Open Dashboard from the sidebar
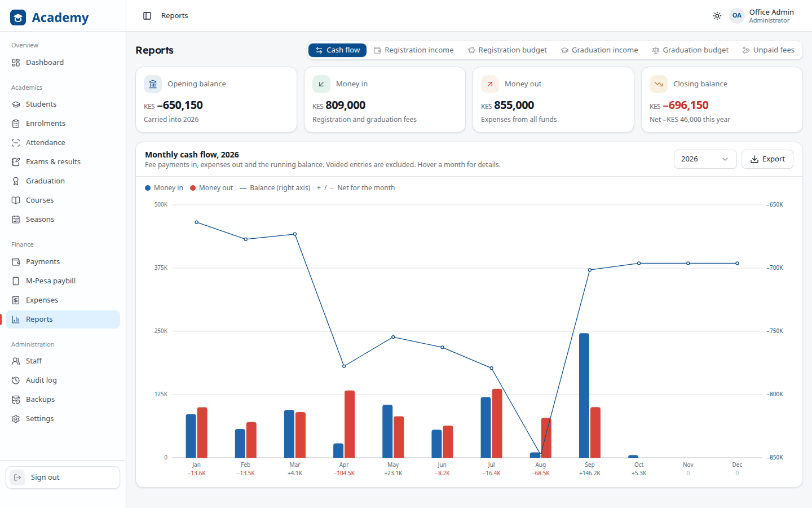 pos(63,63)
